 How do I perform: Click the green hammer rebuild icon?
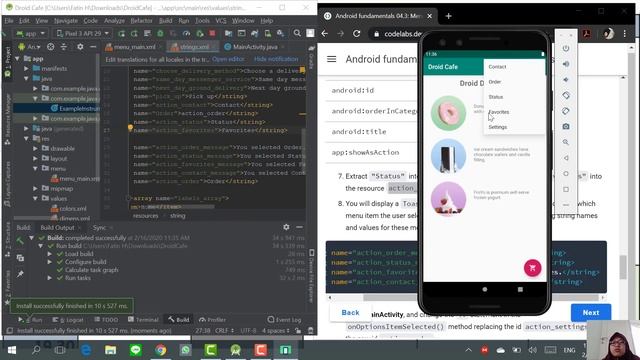pyautogui.click(x=20, y=241)
